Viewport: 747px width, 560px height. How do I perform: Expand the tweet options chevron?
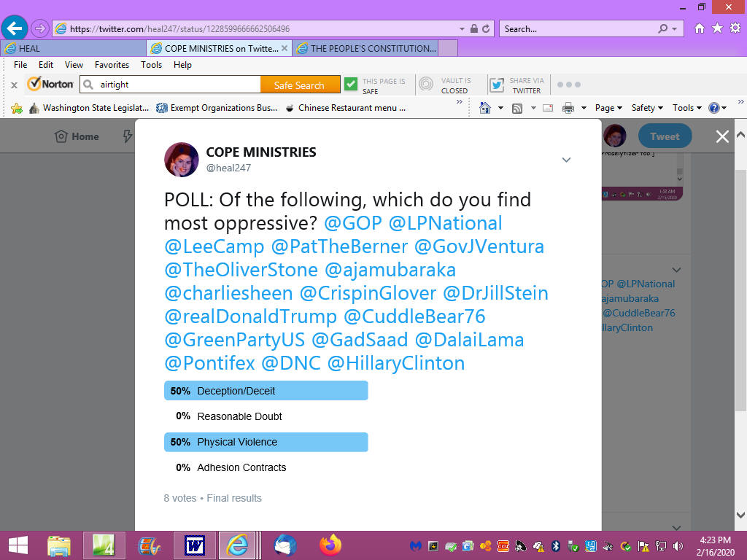[566, 160]
